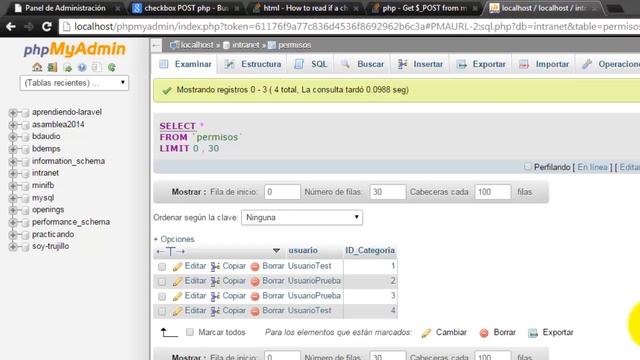Expand the bdaudio database tree node

point(13,137)
